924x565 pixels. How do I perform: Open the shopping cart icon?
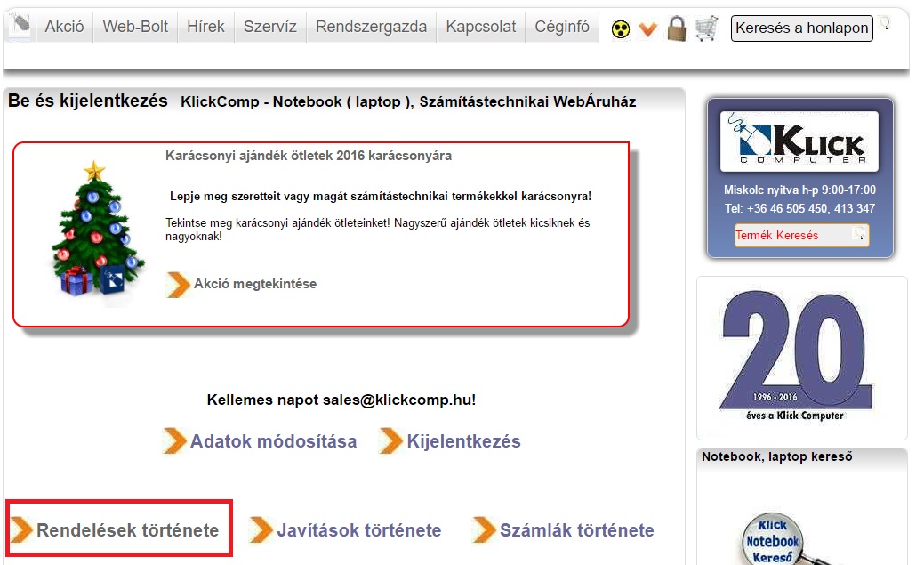(706, 28)
